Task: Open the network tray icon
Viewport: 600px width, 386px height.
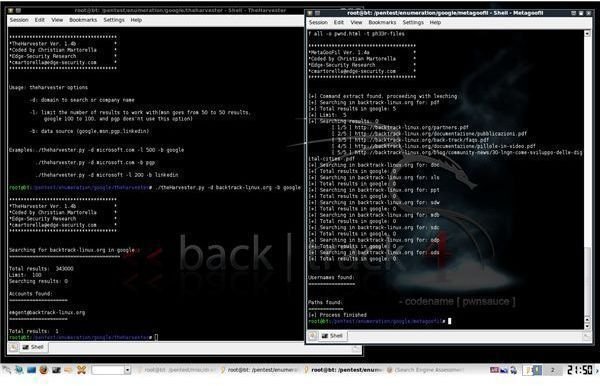Action: click(x=504, y=370)
